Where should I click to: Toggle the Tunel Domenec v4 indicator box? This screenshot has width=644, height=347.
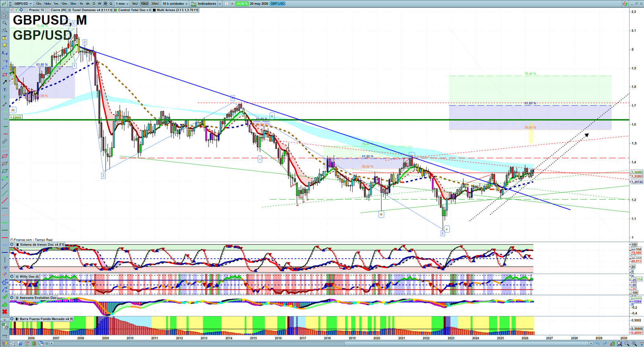pyautogui.click(x=70, y=10)
